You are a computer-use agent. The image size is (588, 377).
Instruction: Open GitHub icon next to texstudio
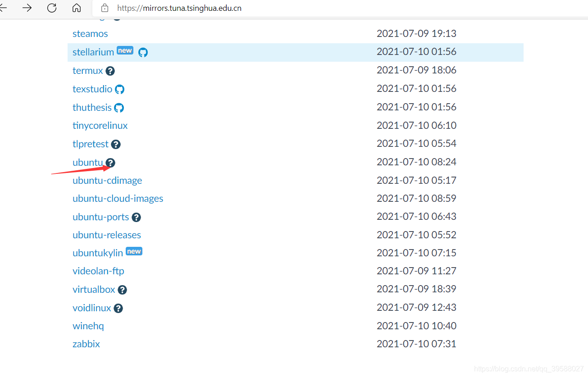coord(119,89)
